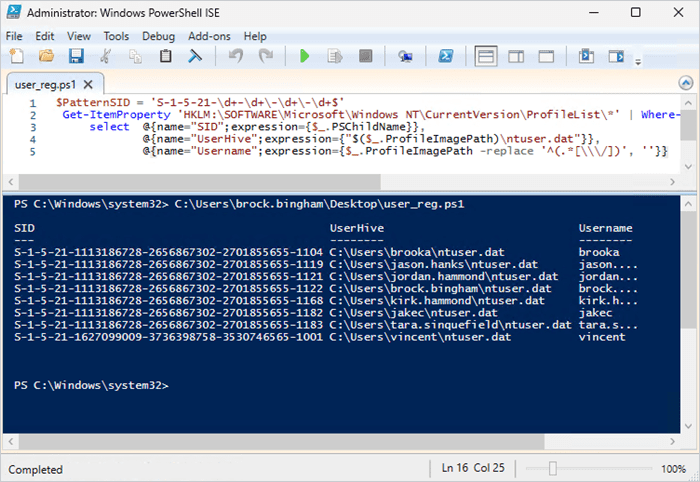700x482 pixels.
Task: Click Get-ItemProperty in line 2
Action: coord(116,115)
